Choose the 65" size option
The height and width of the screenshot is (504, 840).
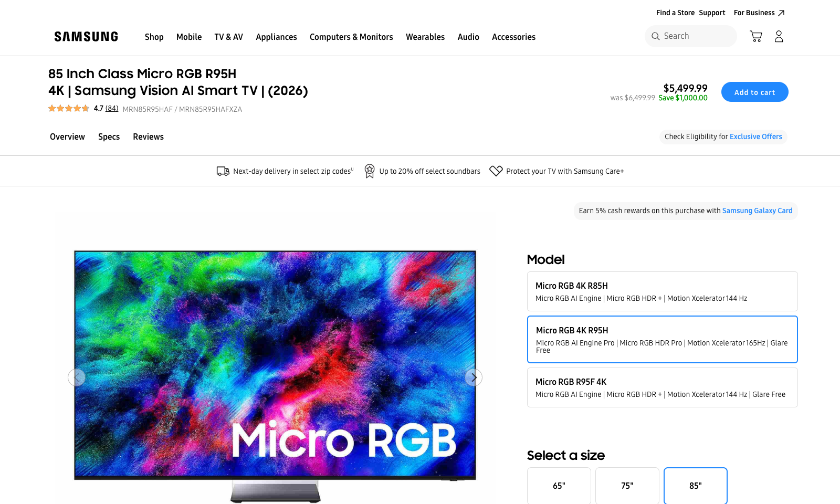pyautogui.click(x=559, y=486)
